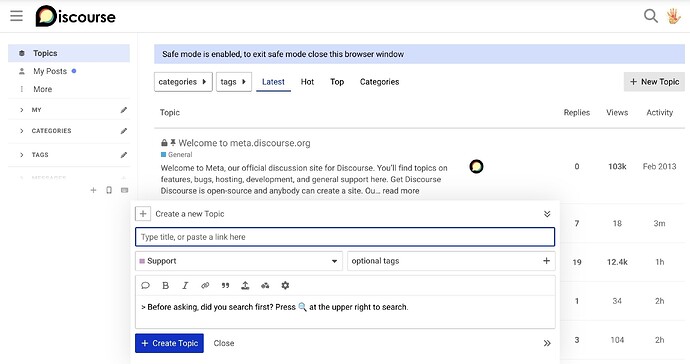Screen dimensions: 690x364
Task: Open search with magnifier icon
Action: point(650,16)
